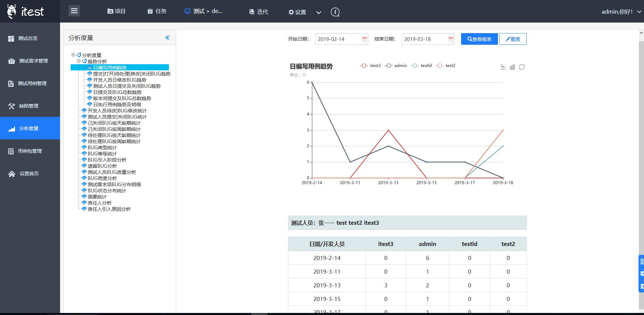Viewport: 644px width, 315px height.
Task: Click the 缺陷管理 tools icon
Action: pos(12,106)
